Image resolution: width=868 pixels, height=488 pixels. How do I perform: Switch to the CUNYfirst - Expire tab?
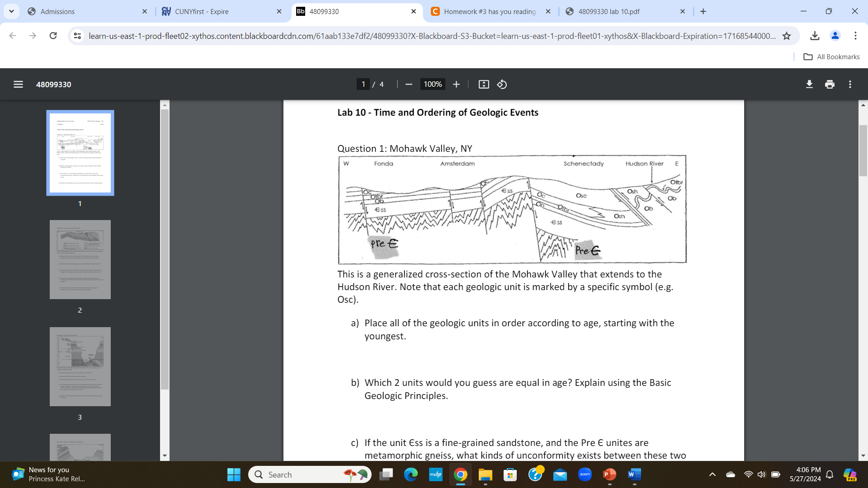coord(202,11)
